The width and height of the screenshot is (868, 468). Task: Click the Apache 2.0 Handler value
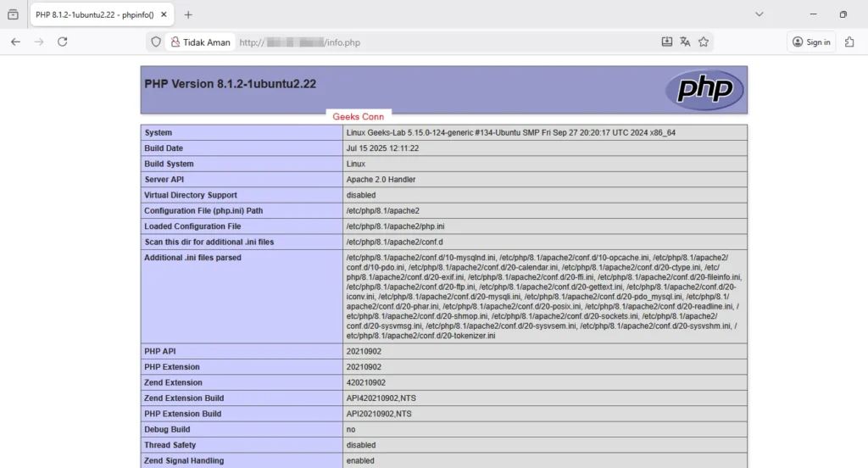tap(381, 180)
